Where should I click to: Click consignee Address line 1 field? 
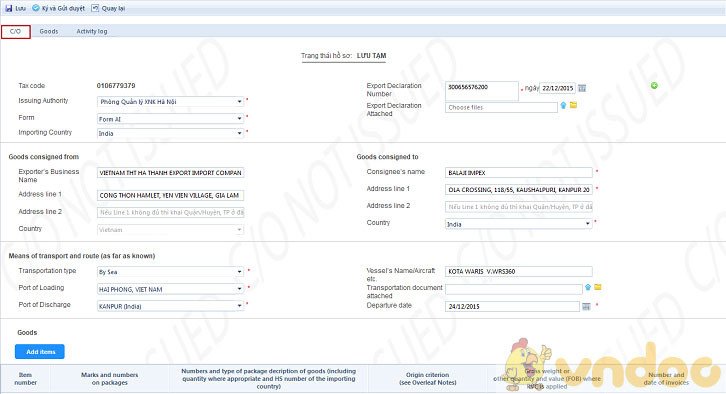[x=519, y=190]
